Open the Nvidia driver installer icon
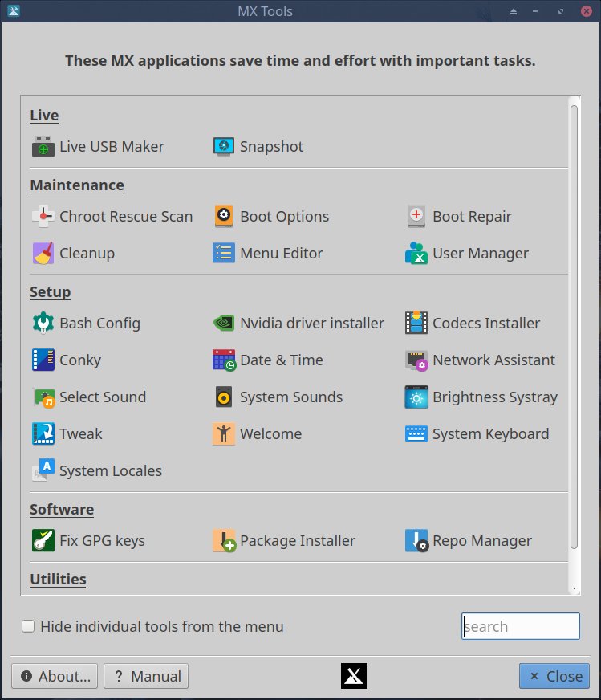 click(223, 324)
